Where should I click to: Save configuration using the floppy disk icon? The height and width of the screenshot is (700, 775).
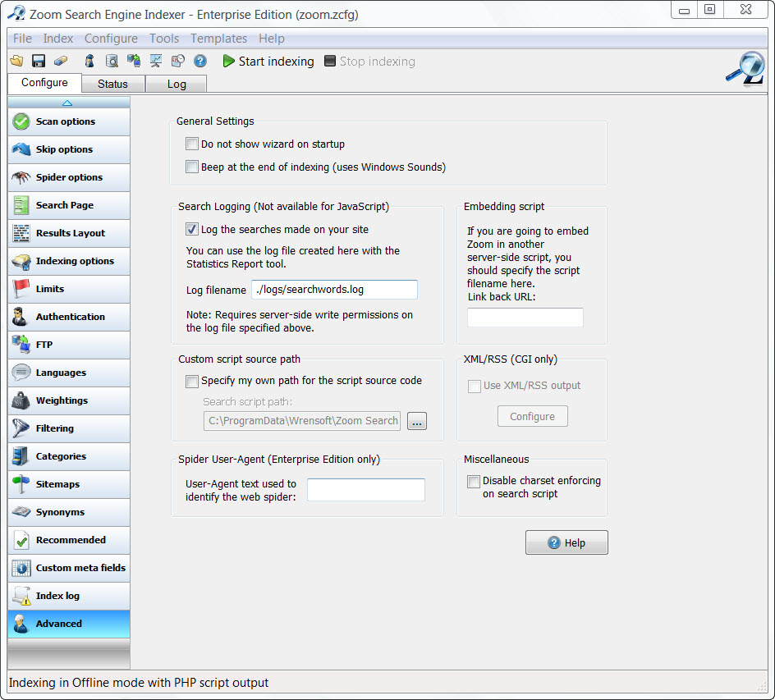(39, 61)
